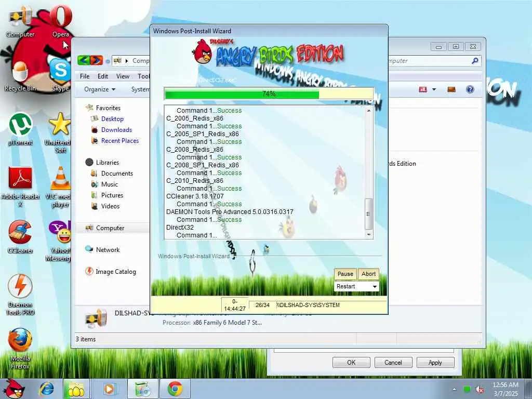532x399 pixels.
Task: Click OK in the background dialog
Action: point(351,362)
